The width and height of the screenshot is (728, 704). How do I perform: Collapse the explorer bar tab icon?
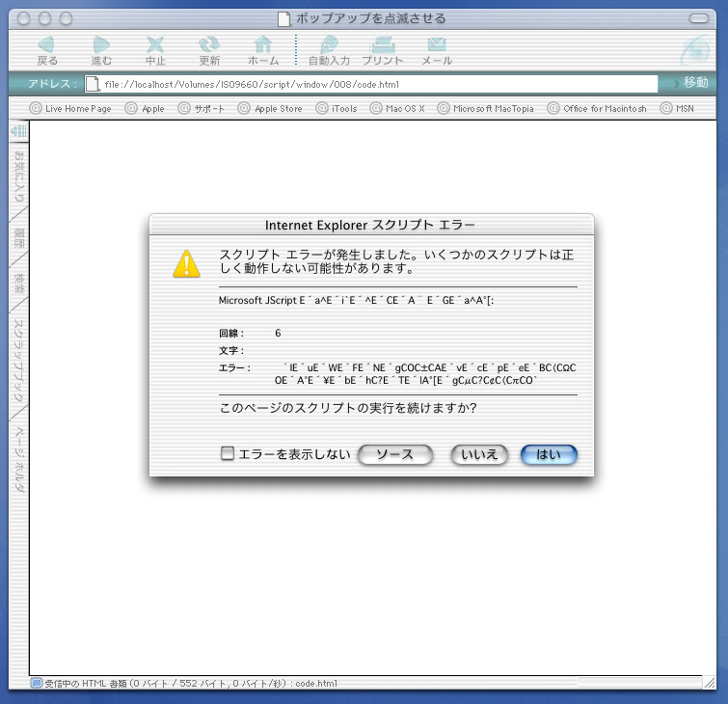(19, 131)
